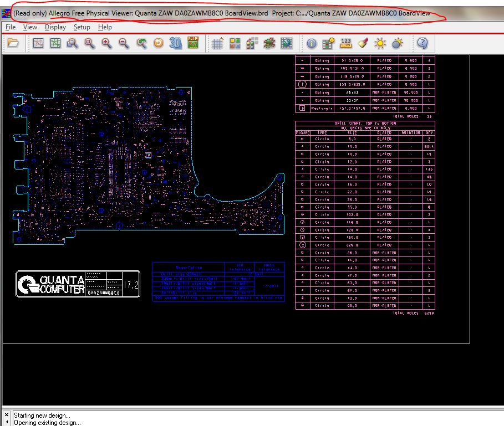The image size is (504, 426).
Task: Click the Zoom Fit magnifier icon
Action: pyautogui.click(x=72, y=43)
